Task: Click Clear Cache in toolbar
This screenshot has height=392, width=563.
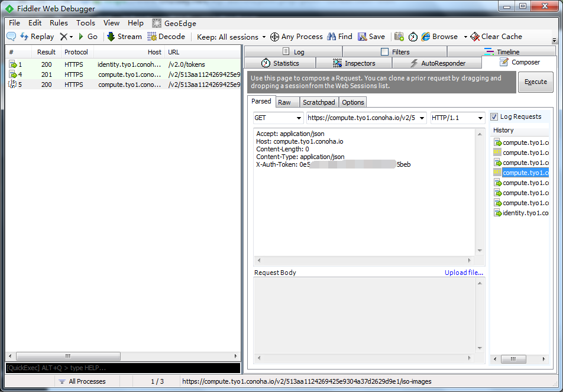Action: click(x=496, y=37)
